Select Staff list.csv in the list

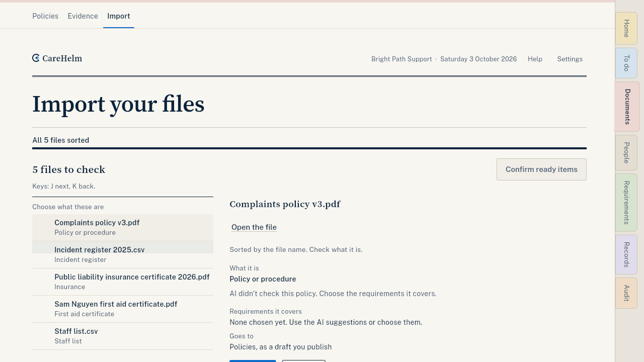point(123,336)
